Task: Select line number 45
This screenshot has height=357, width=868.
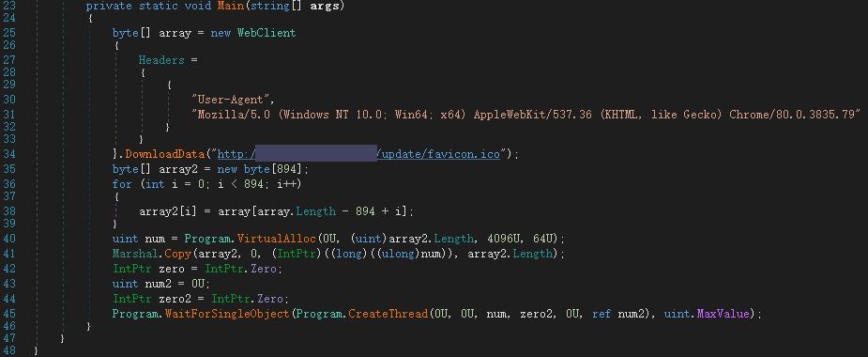Action: coord(8,314)
